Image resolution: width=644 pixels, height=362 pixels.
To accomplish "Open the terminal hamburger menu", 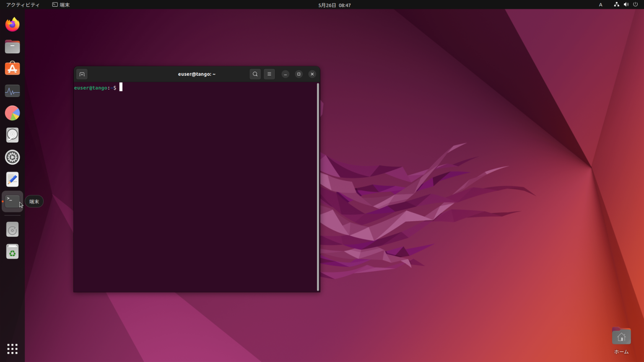I will [x=269, y=74].
